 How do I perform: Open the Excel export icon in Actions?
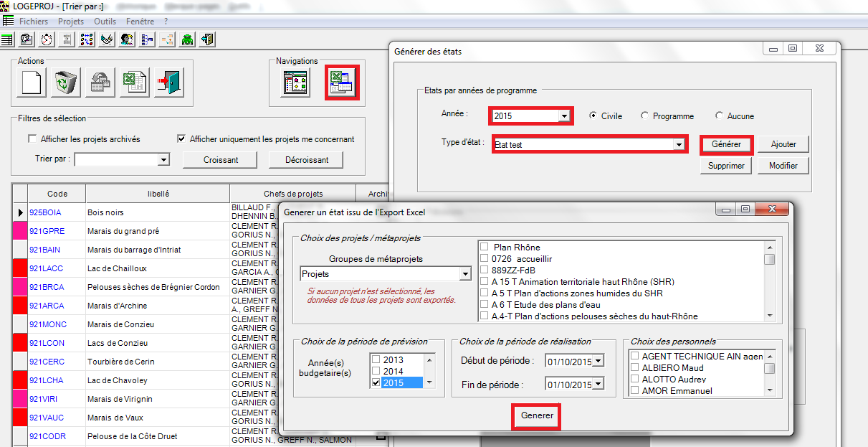(135, 83)
